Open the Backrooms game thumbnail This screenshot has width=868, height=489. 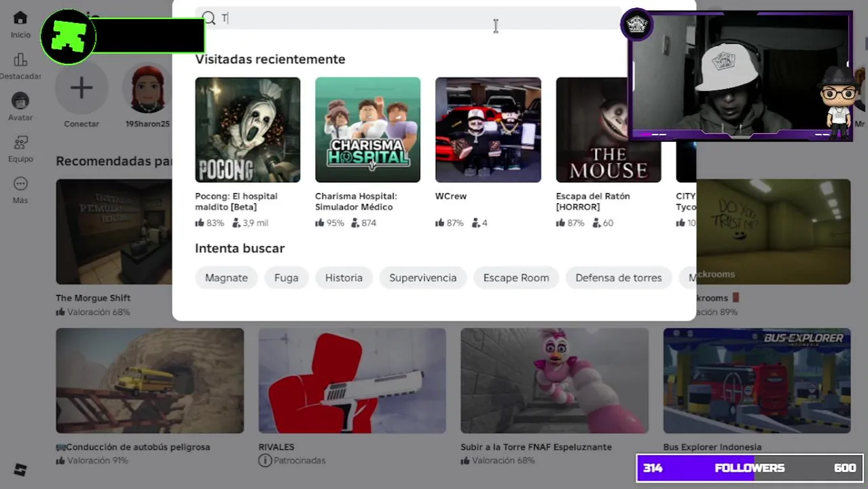774,232
